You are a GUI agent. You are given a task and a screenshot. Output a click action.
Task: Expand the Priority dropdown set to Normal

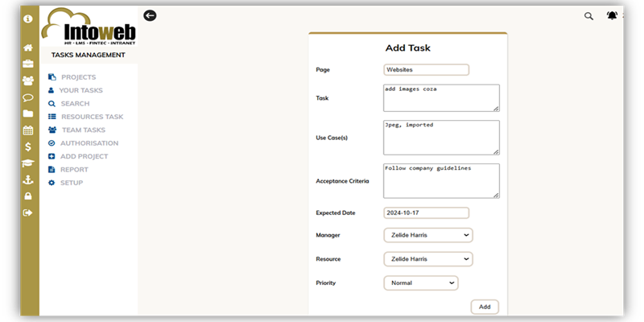[420, 283]
